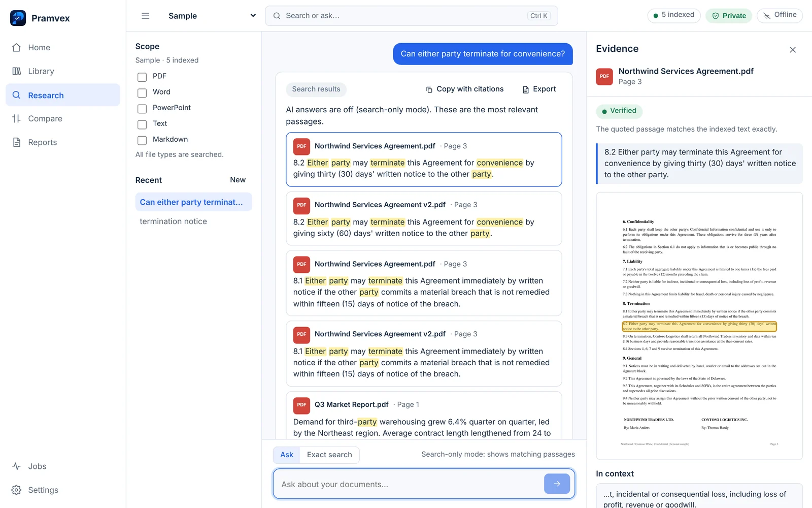
Task: Open the 'termination notice' recent query
Action: (193, 221)
